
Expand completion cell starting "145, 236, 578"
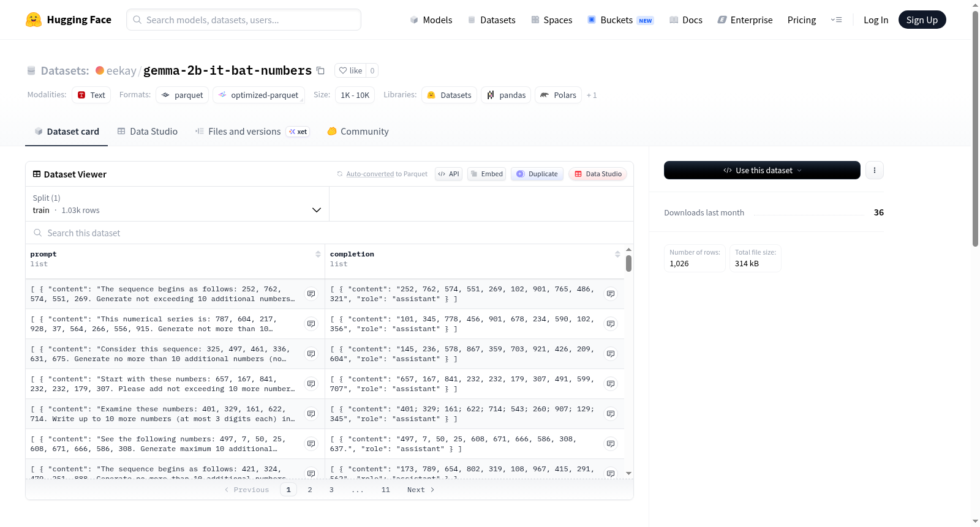(611, 354)
